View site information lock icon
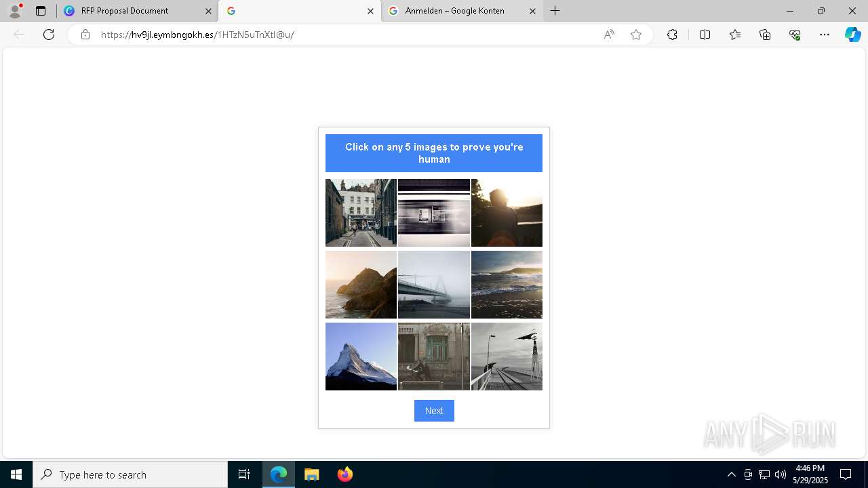868x488 pixels. coord(85,35)
